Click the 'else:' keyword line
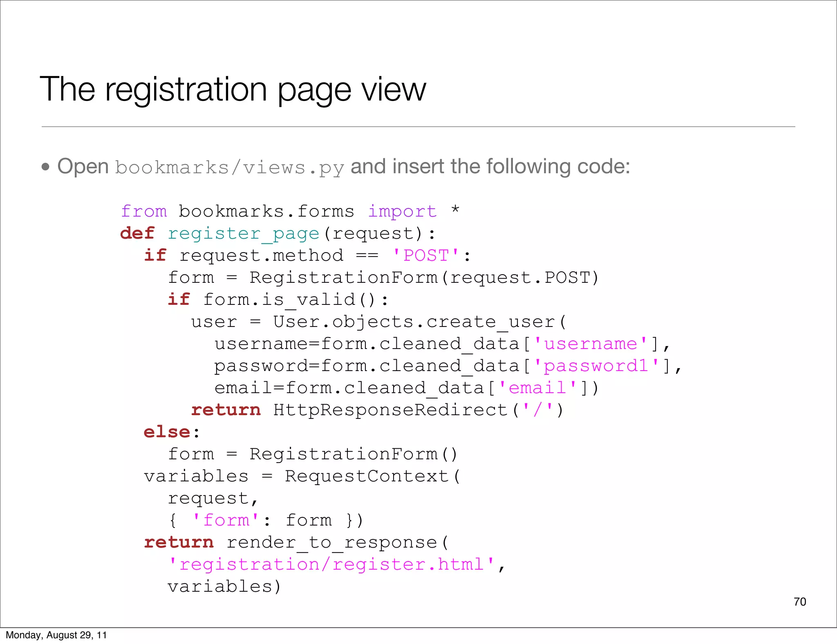The image size is (837, 644). 172,432
